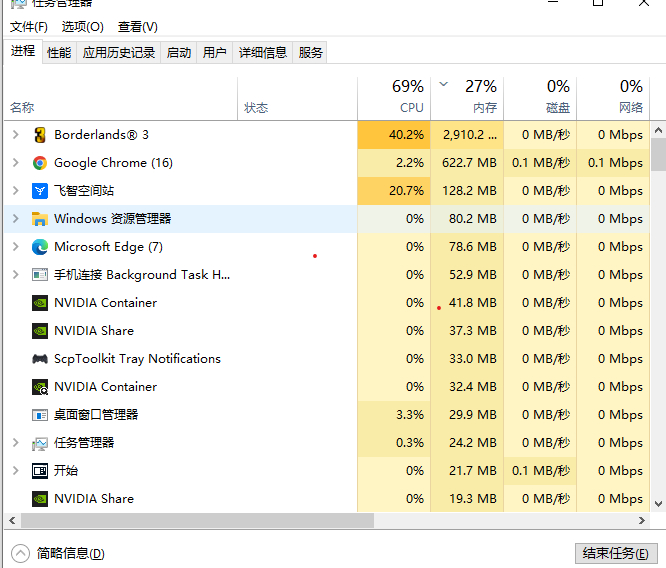Click the 80.2 MB memory cell
Viewport: 666px width, 568px height.
(467, 219)
